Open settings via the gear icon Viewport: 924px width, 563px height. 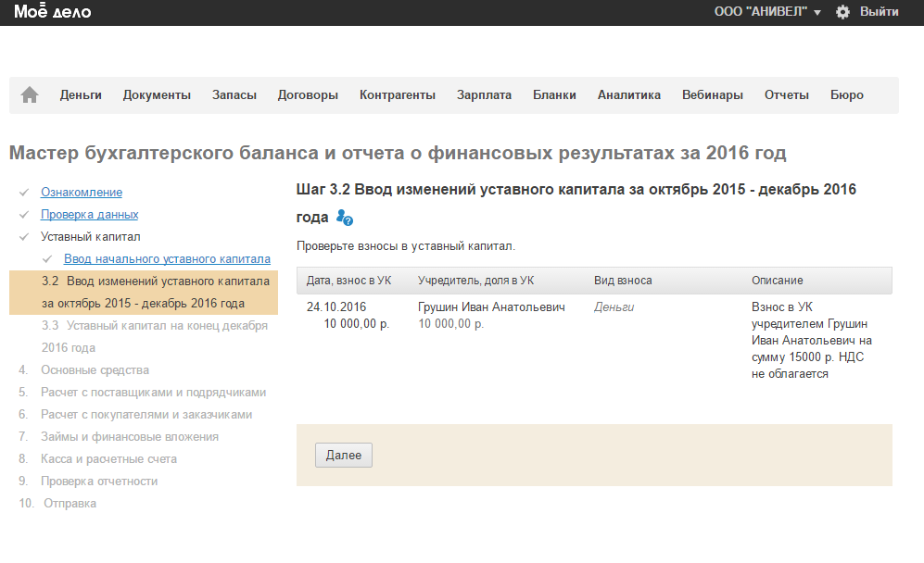point(842,12)
